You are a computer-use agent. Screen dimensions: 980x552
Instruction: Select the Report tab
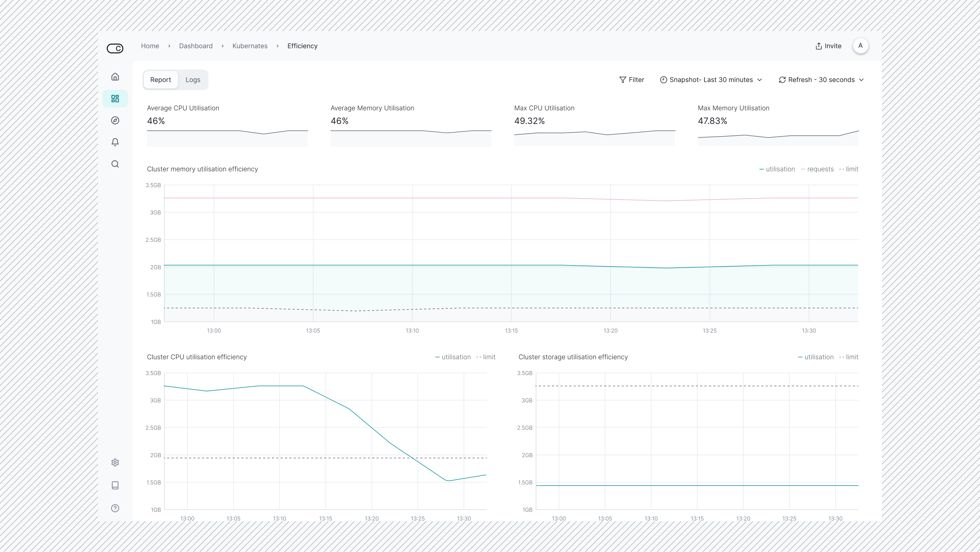pos(160,80)
